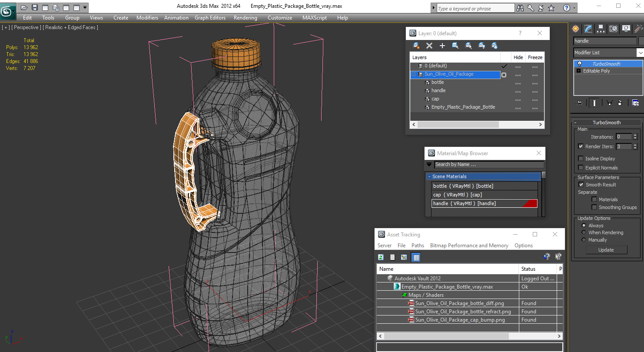Remove modifier using the trash icon

pos(620,103)
